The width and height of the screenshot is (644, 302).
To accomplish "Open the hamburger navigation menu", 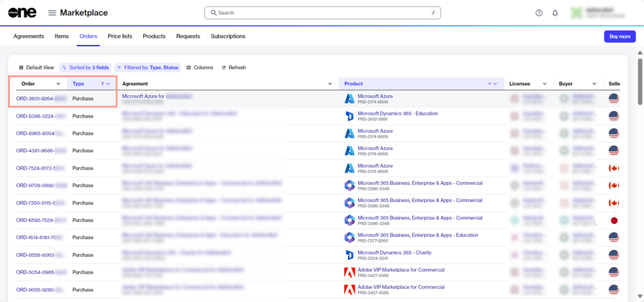I will point(52,13).
